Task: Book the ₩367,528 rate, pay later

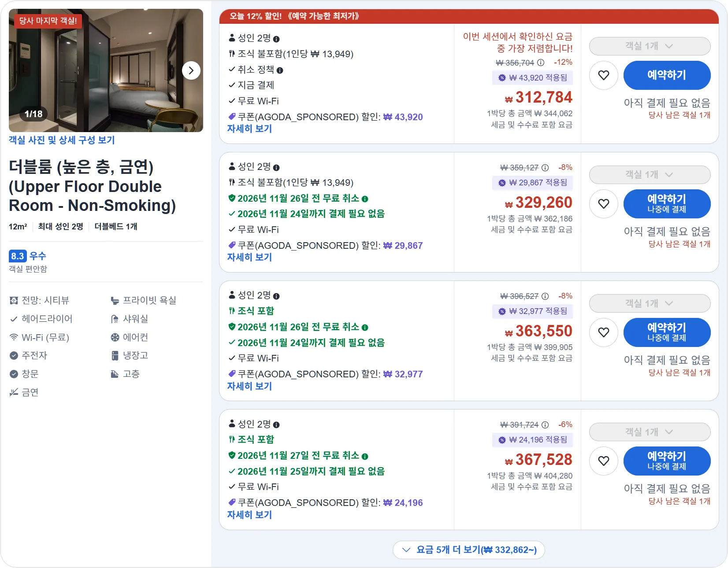Action: [667, 461]
